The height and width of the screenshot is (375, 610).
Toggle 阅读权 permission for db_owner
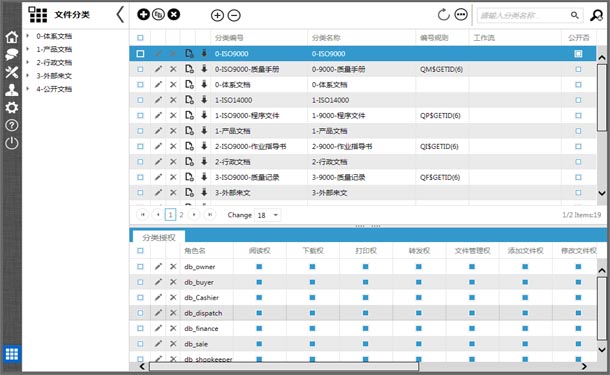[x=259, y=266]
